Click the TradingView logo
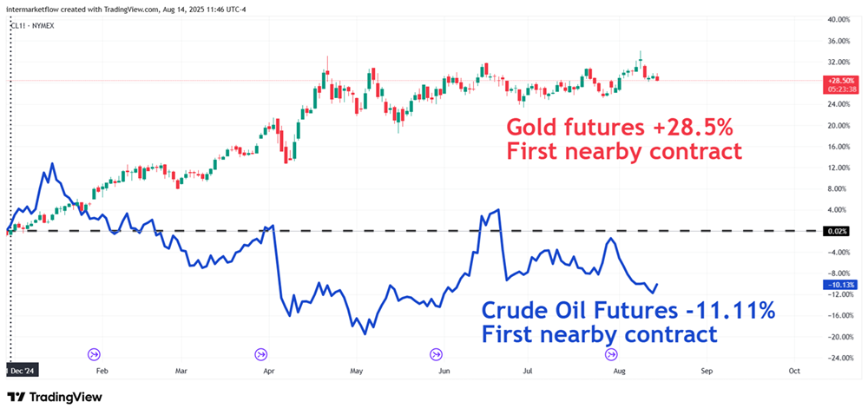Viewport: 868px width, 415px height. (55, 397)
